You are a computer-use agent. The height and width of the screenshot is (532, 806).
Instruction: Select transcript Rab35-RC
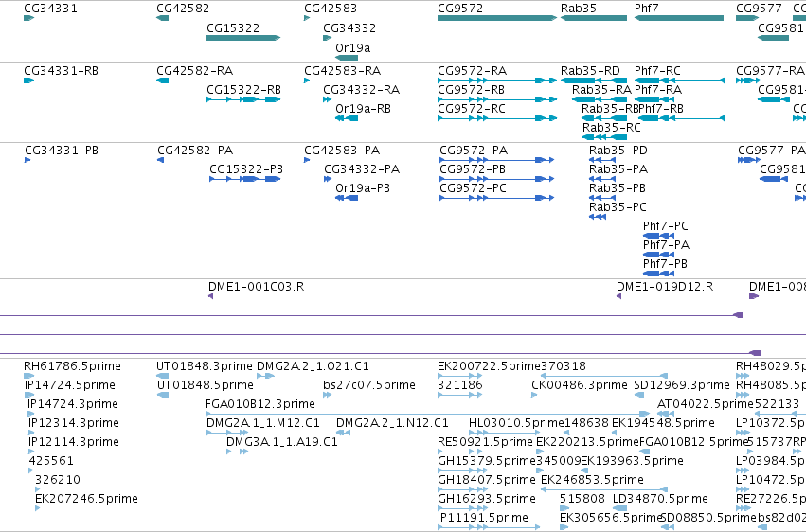tap(611, 128)
